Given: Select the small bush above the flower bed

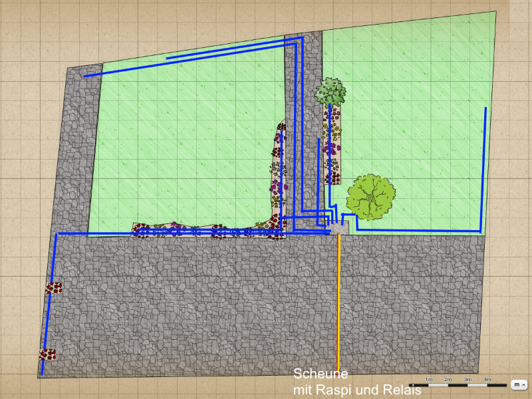Looking at the screenshot, I should point(331,91).
